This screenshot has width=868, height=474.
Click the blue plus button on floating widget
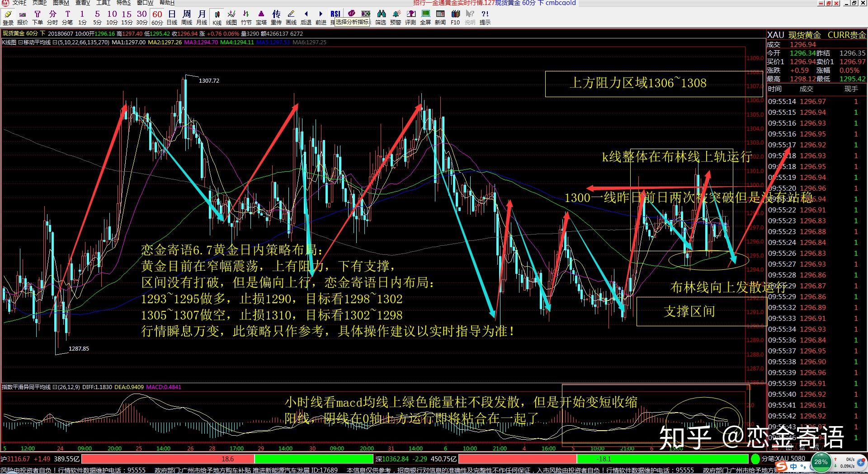pyautogui.click(x=860, y=462)
